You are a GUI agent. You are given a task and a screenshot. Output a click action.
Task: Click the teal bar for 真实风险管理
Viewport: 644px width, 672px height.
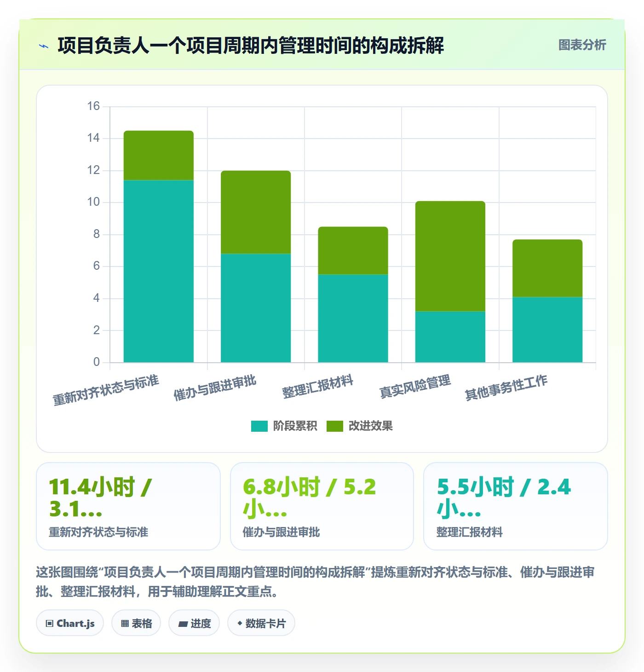[450, 337]
